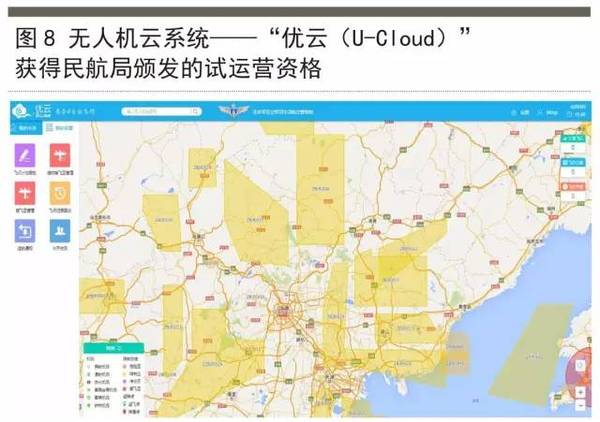Click the settings link in top header
This screenshot has width=600, height=422.
[x=524, y=113]
